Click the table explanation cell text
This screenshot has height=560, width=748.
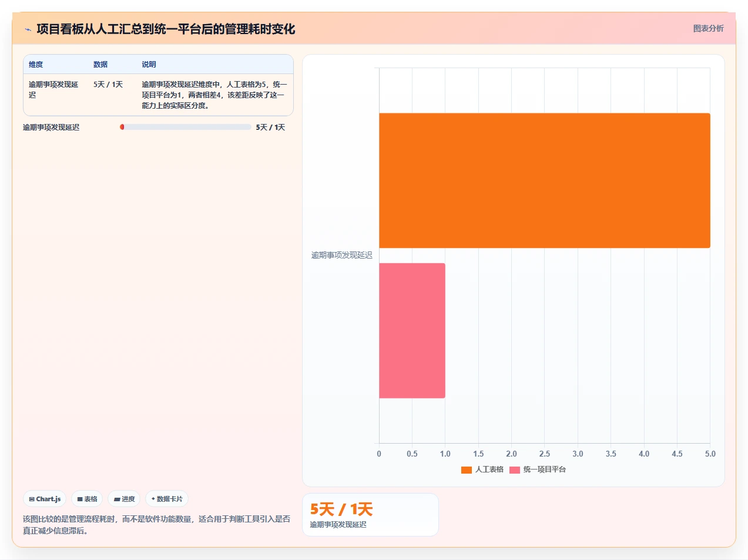(214, 95)
